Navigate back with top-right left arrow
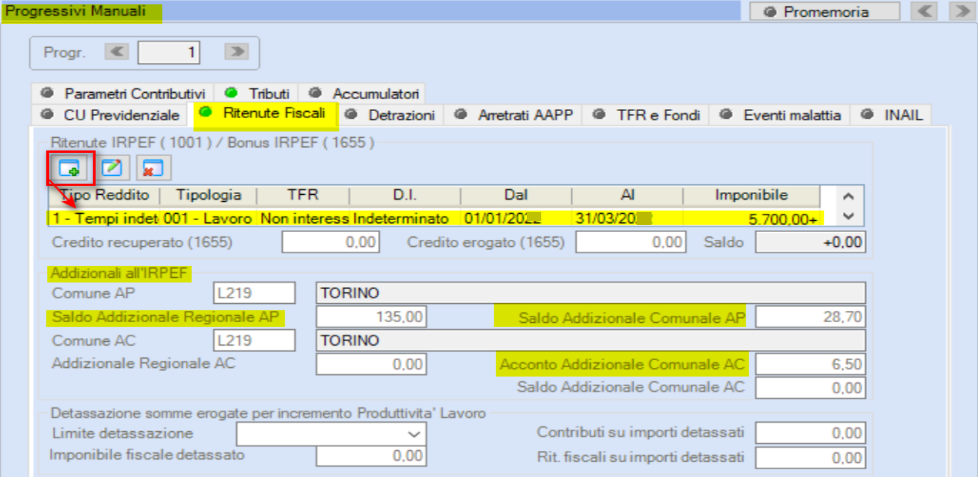 (923, 11)
